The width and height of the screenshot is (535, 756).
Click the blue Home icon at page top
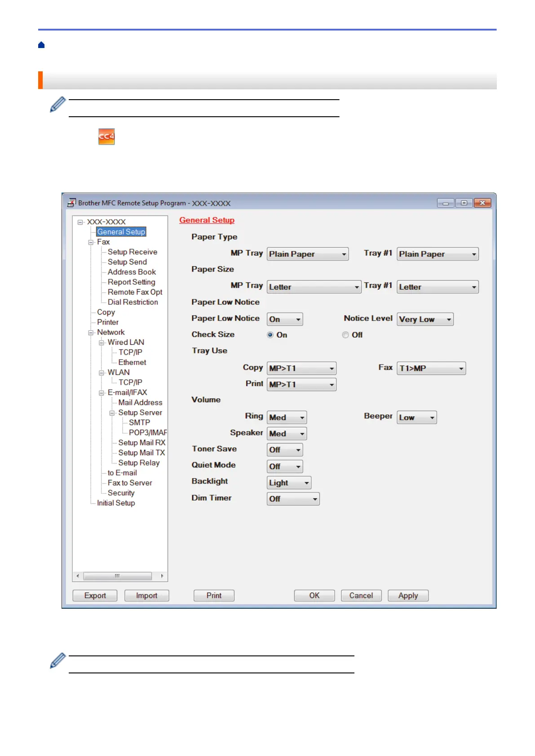(x=41, y=45)
